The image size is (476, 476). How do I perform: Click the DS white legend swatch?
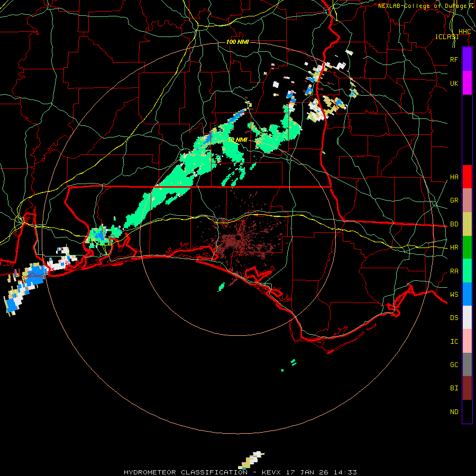[467, 317]
